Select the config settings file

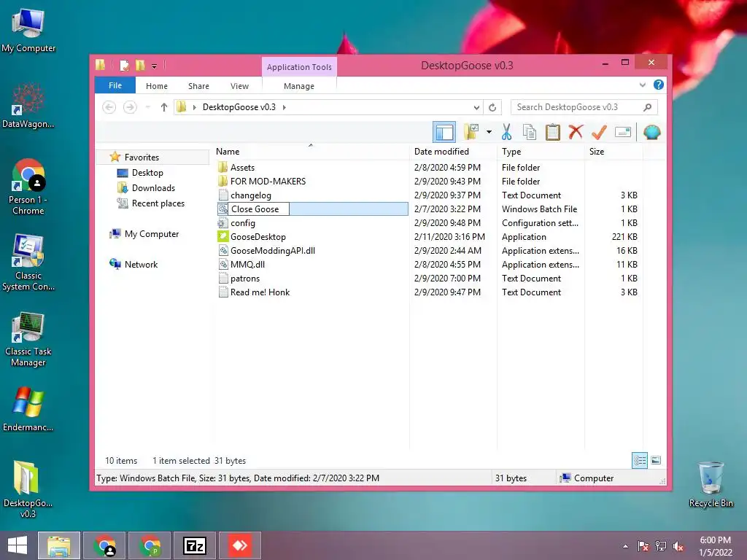point(242,223)
